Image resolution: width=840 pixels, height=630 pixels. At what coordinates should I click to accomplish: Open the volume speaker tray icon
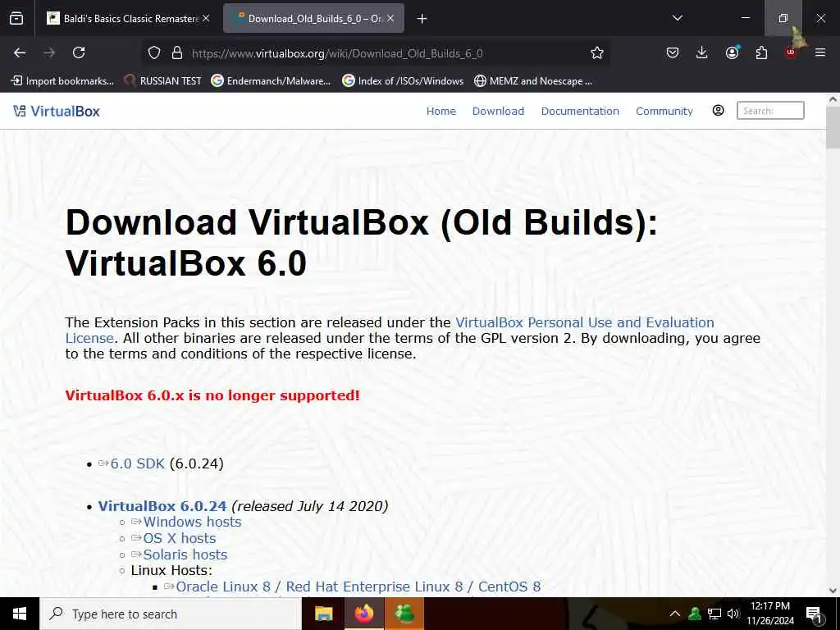click(x=733, y=614)
